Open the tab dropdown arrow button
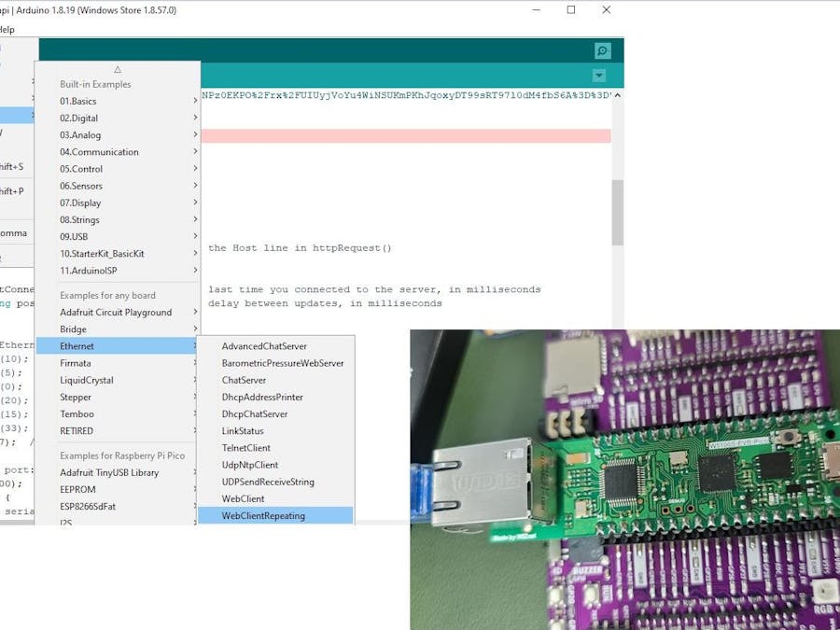 pos(599,76)
